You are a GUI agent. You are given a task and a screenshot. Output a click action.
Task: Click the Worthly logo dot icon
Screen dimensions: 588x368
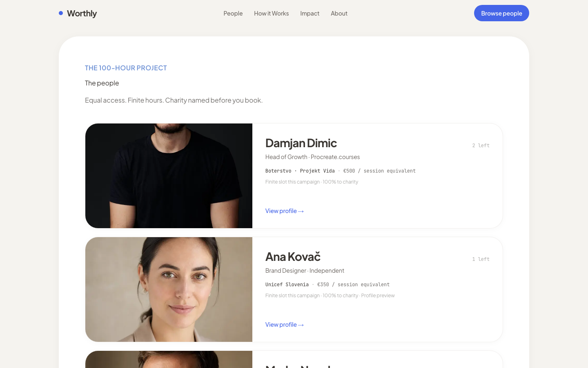61,13
